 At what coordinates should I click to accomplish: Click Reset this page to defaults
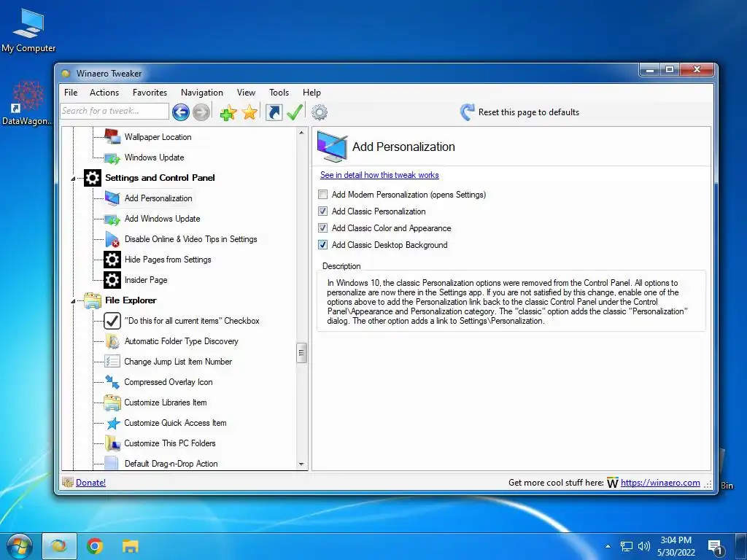(529, 112)
